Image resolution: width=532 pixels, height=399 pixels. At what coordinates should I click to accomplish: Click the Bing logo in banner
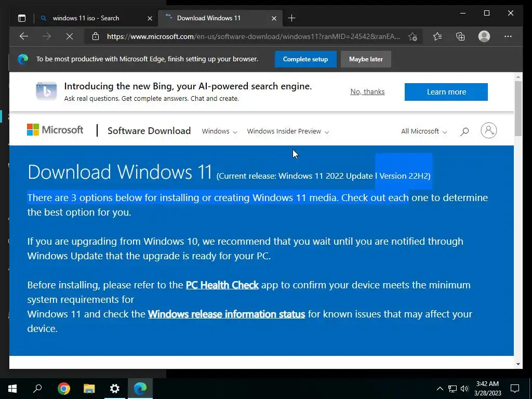[x=46, y=91]
